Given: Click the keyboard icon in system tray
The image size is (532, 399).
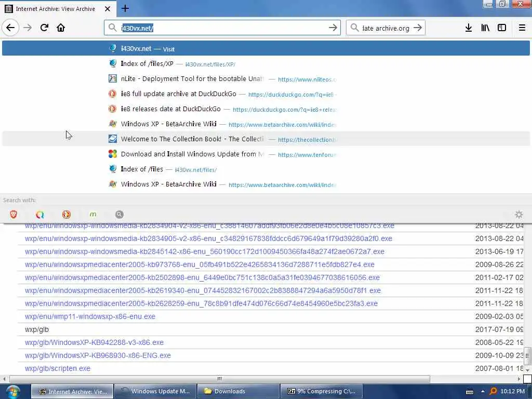Looking at the screenshot, I should pos(470,392).
